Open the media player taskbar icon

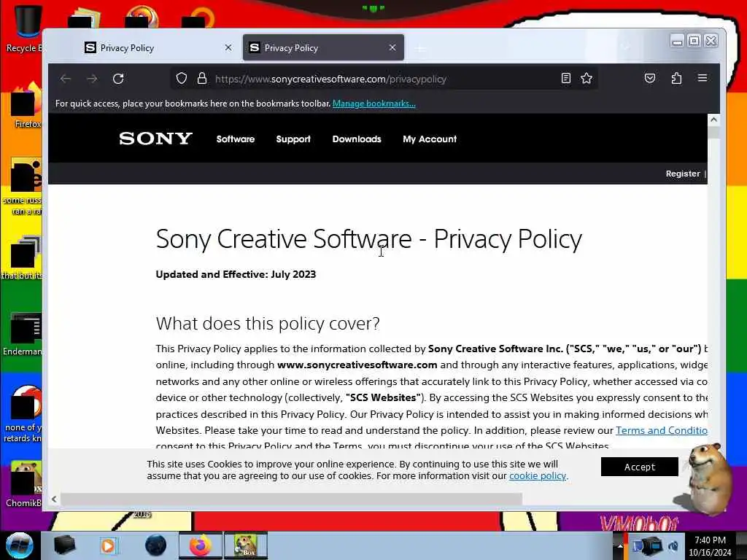click(108, 545)
